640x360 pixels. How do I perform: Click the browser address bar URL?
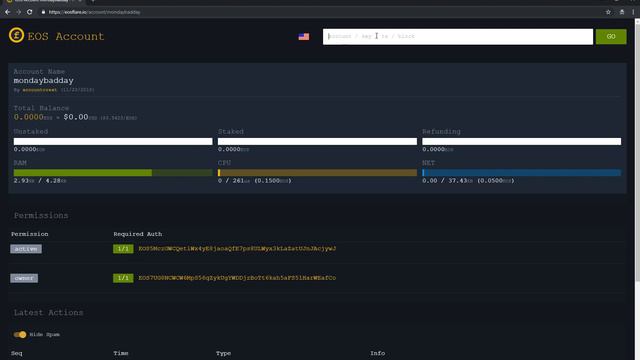click(x=94, y=12)
